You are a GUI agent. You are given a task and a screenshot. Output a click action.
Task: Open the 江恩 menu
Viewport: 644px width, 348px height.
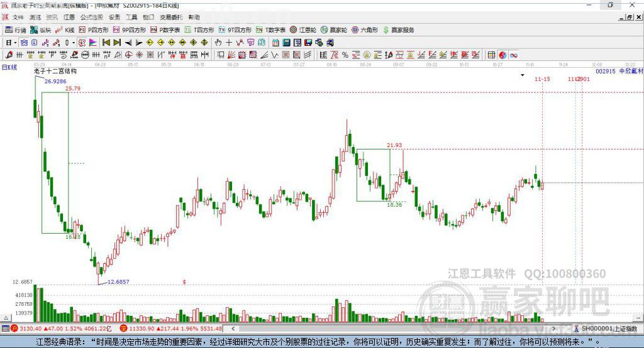coord(69,17)
